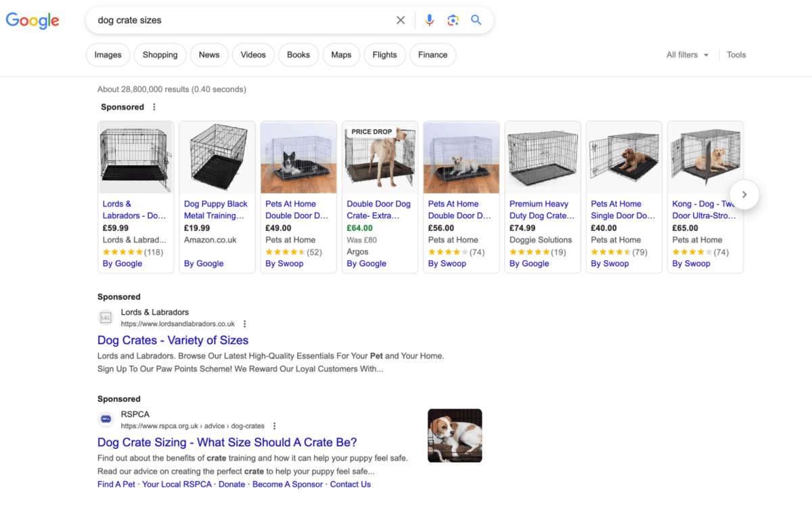Open the Google logo homepage link

32,20
